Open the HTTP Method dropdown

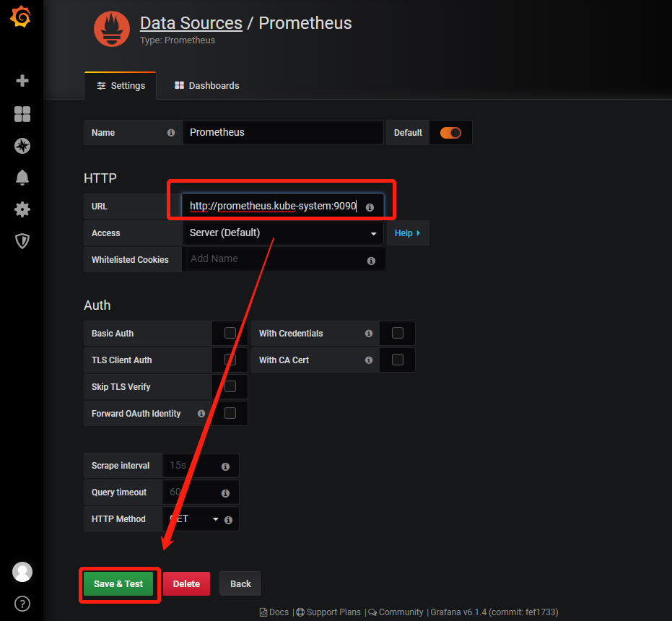click(196, 519)
